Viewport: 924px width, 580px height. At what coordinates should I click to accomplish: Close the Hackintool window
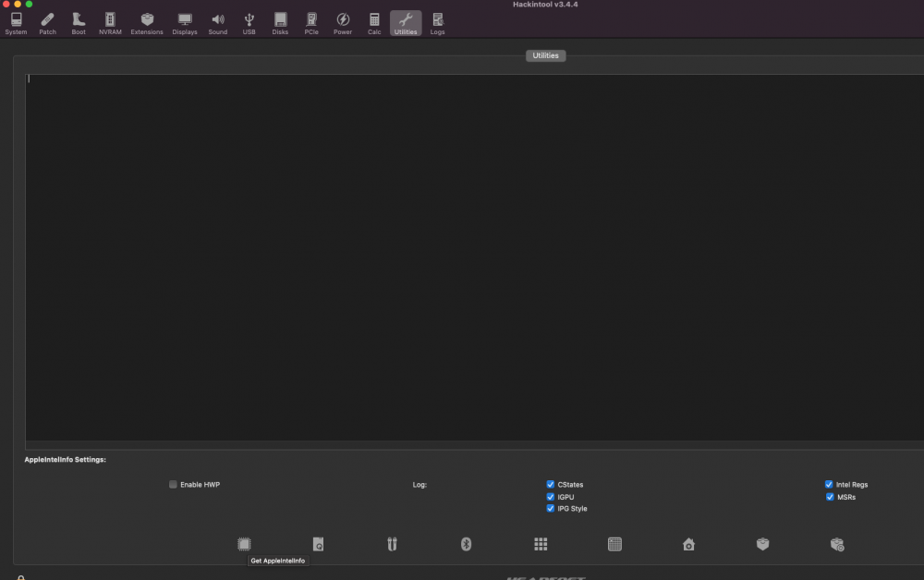(x=6, y=4)
